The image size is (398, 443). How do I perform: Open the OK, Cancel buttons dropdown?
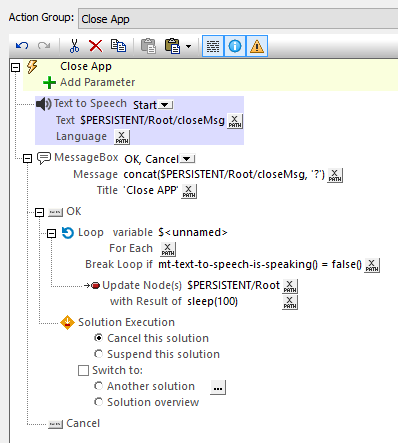(188, 159)
